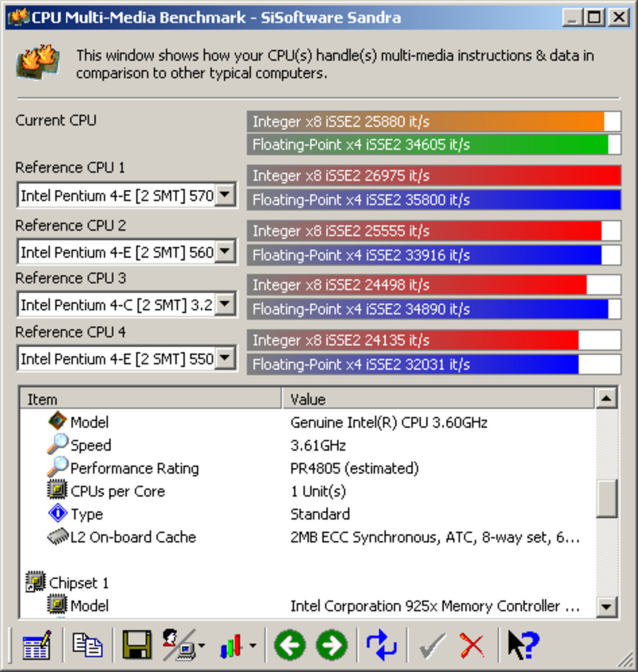Viewport: 638px width, 672px height.
Task: Click the Speed magnifier icon
Action: [x=57, y=444]
